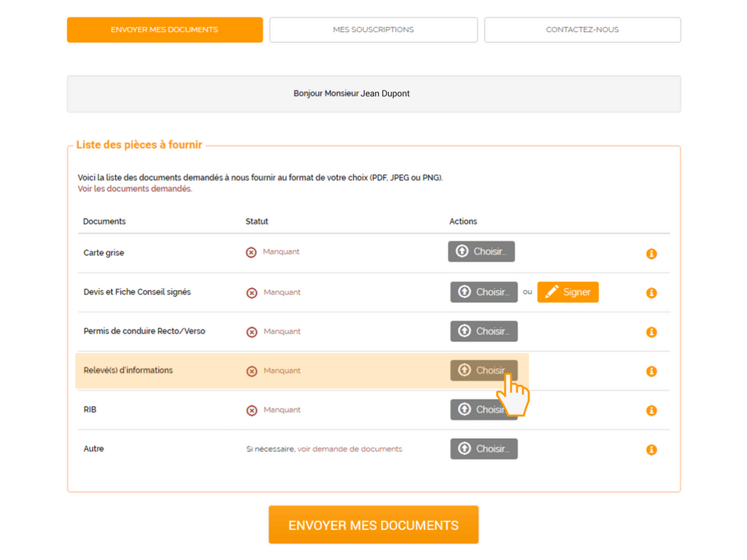Viewport: 747px width, 560px height.
Task: Switch to the MES SOUSCRIPTIONS tab
Action: pos(373,29)
